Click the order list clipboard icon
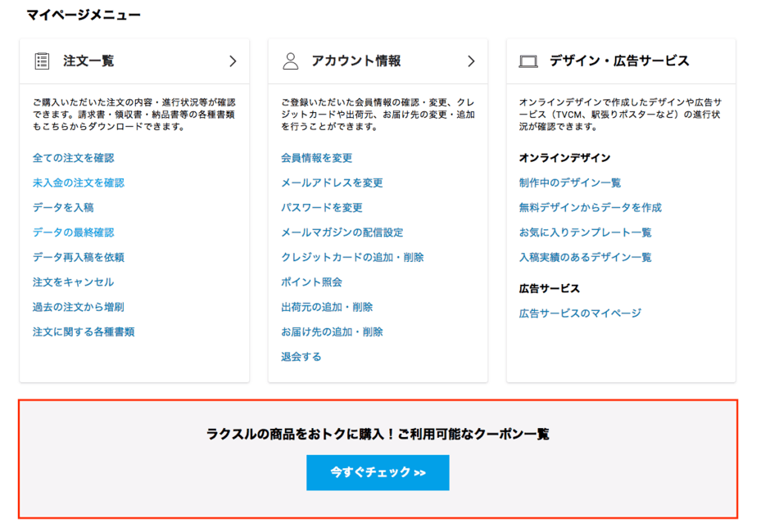 (x=42, y=61)
